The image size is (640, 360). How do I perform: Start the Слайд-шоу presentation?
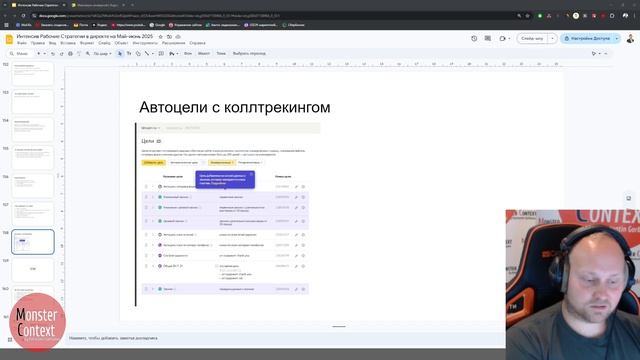tap(532, 38)
